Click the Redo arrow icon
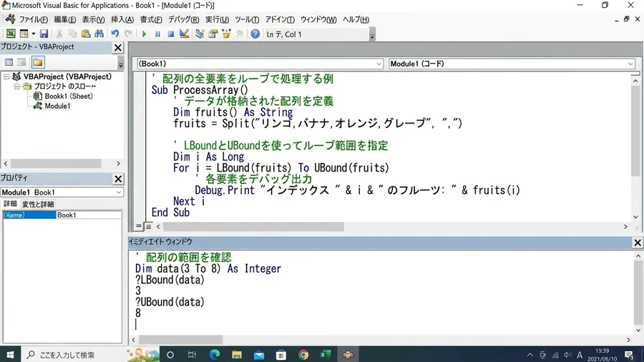 (129, 34)
